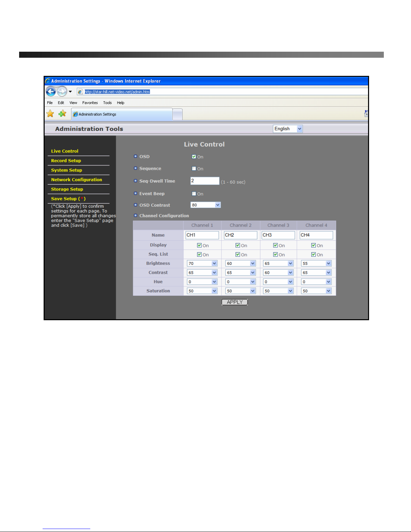Open Channel 4 Brightness dropdown
411x532 pixels.
point(316,263)
